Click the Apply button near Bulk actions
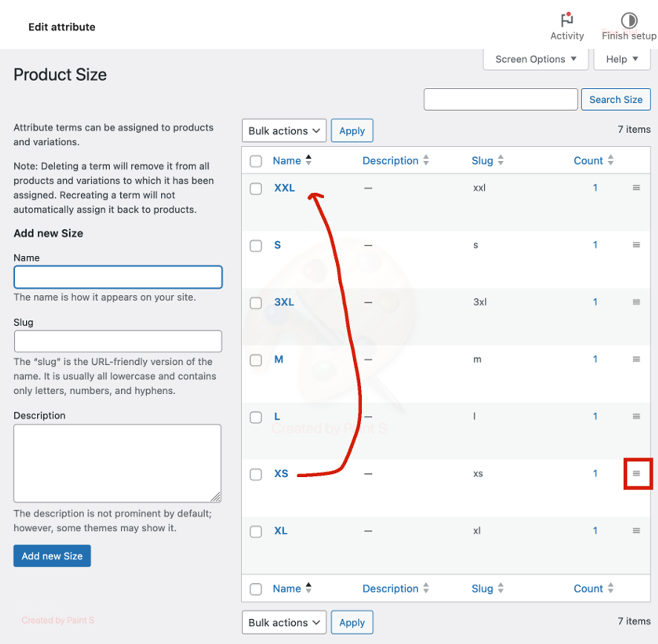 point(352,130)
